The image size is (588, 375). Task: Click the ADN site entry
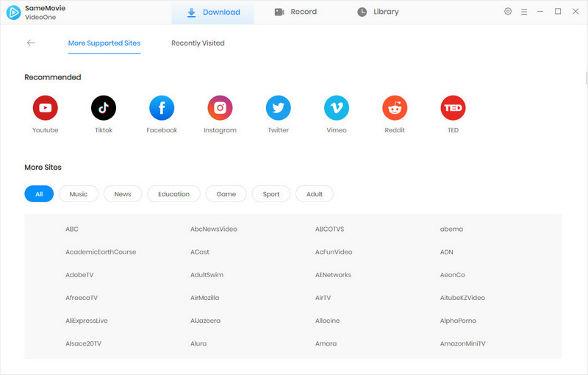447,252
